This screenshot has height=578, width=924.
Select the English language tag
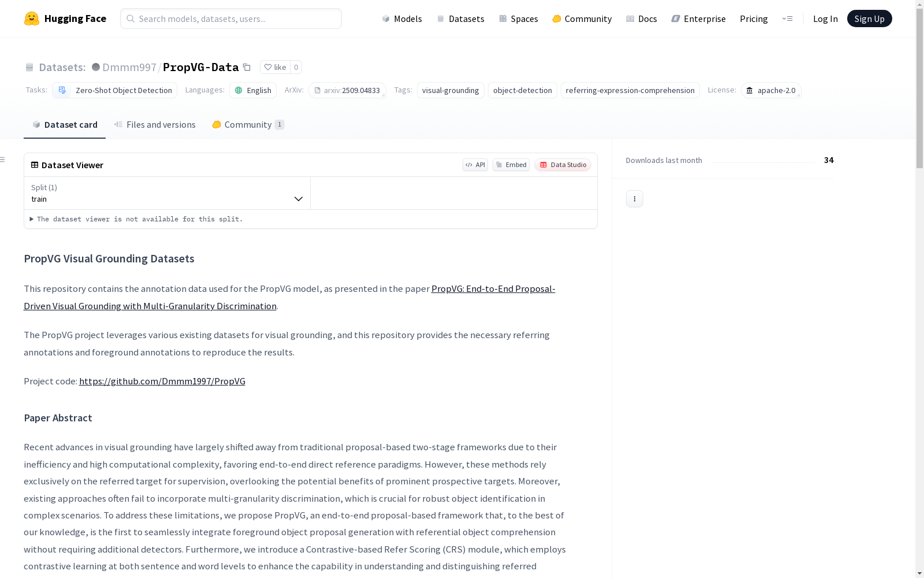(253, 90)
